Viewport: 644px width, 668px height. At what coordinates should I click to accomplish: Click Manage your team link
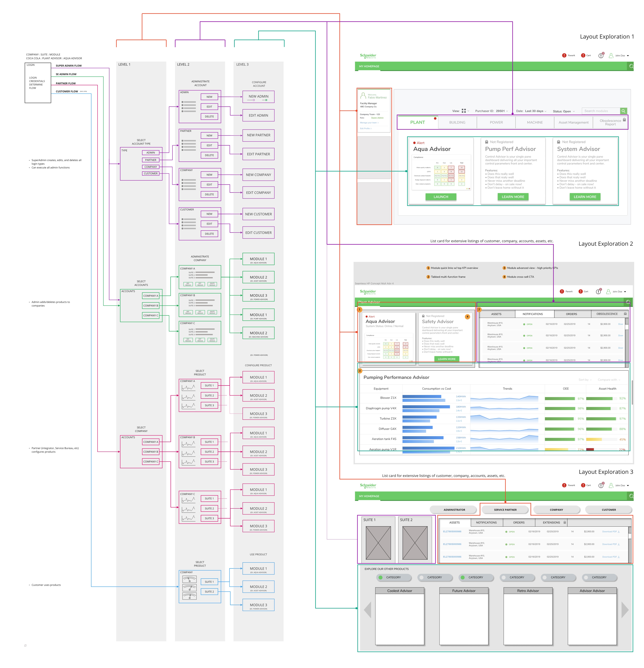point(369,123)
